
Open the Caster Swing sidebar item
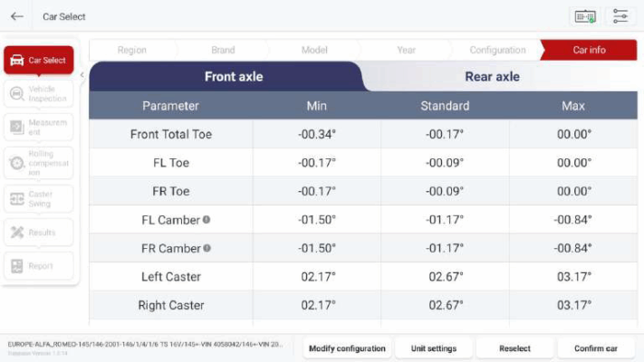point(39,199)
